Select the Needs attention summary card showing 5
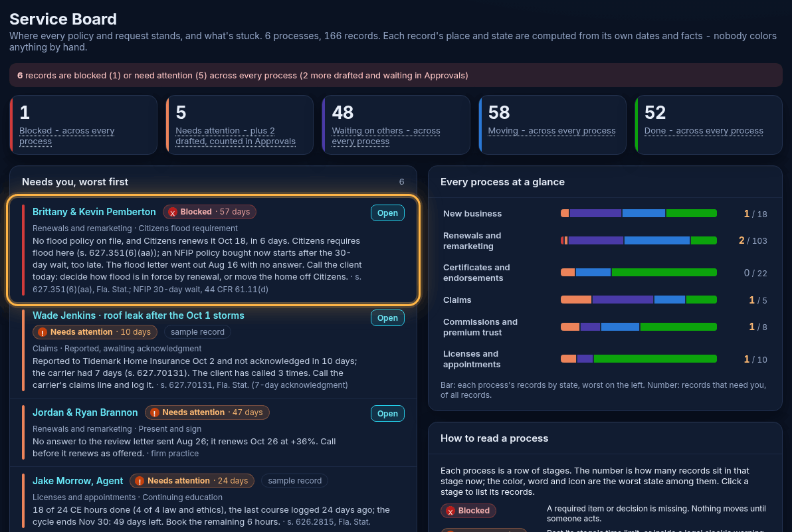This screenshot has height=532, width=792. click(239, 125)
